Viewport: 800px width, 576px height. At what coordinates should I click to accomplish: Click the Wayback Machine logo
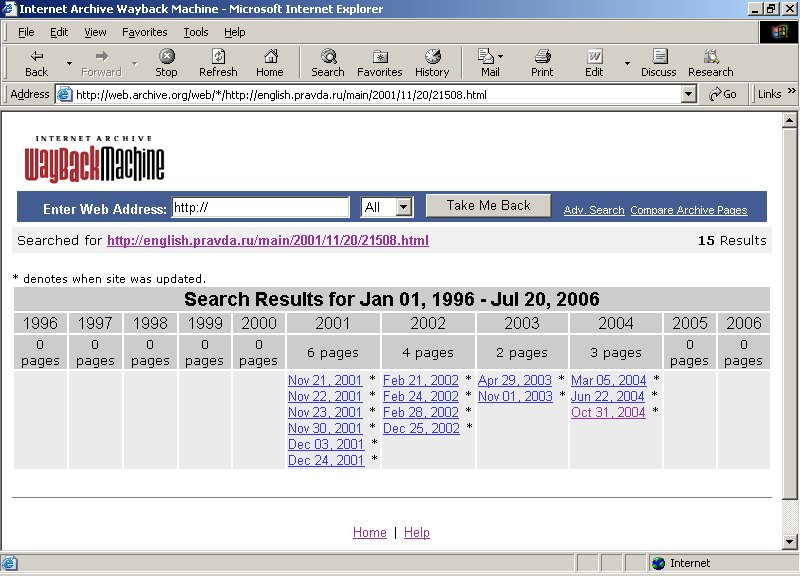[94, 160]
